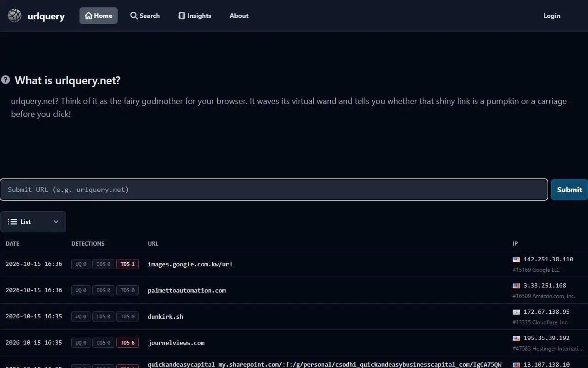Open the Home tab

click(x=98, y=16)
